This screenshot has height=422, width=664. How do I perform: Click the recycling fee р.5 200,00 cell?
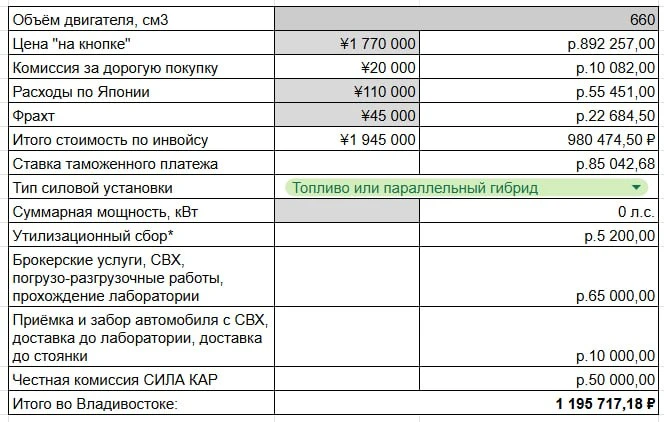pyautogui.click(x=539, y=235)
